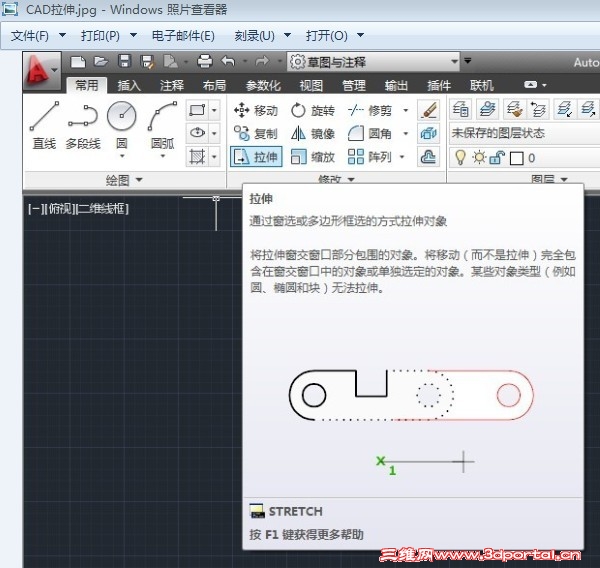Click the Redo arrow icon
Screen dimensions: 600x568
[x=262, y=61]
